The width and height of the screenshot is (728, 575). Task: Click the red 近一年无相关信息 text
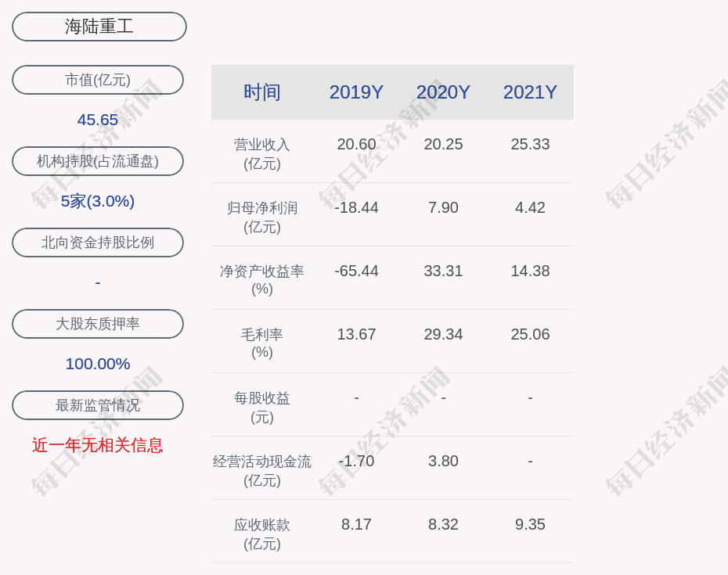click(98, 445)
